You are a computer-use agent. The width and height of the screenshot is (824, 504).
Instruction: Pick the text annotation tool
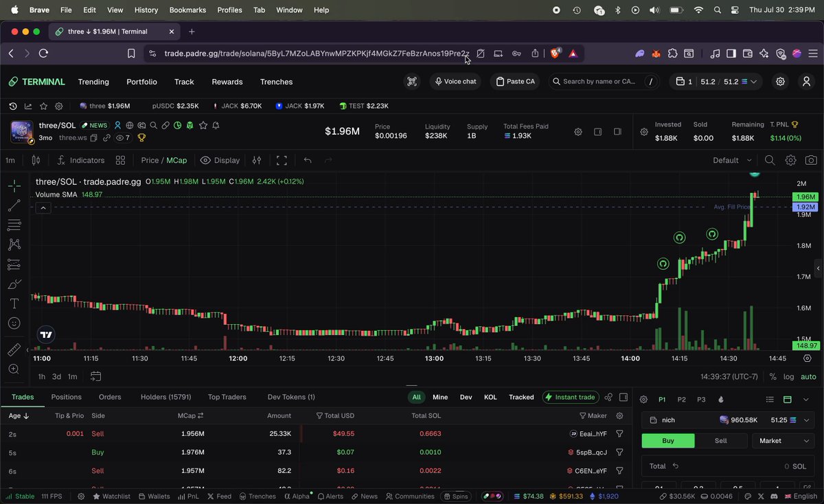14,303
